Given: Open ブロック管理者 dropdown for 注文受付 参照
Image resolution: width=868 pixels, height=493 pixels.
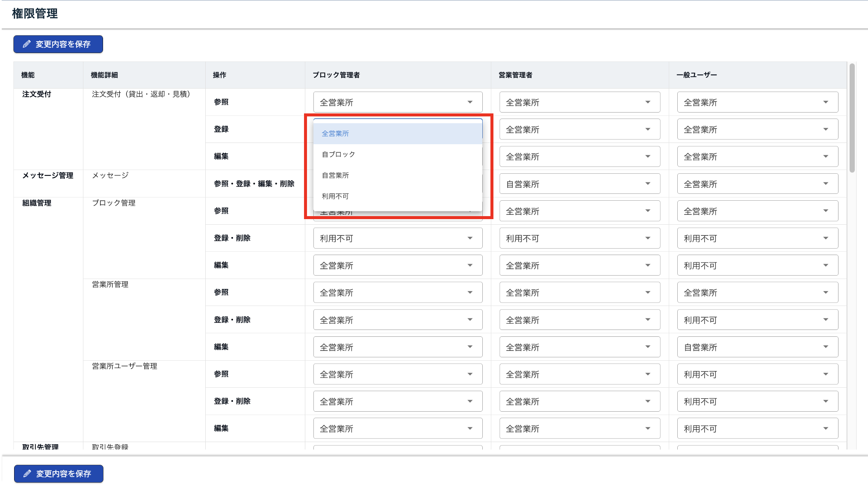Looking at the screenshot, I should [398, 102].
